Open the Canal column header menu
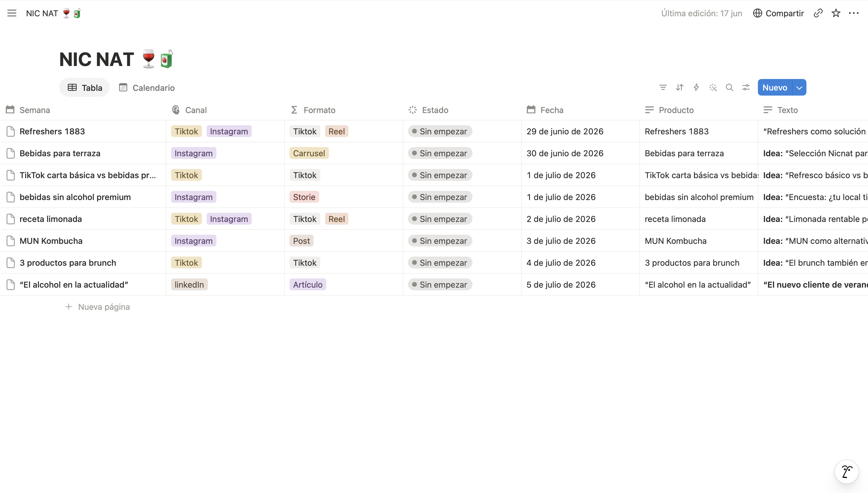Viewport: 868px width, 493px height. pos(225,110)
